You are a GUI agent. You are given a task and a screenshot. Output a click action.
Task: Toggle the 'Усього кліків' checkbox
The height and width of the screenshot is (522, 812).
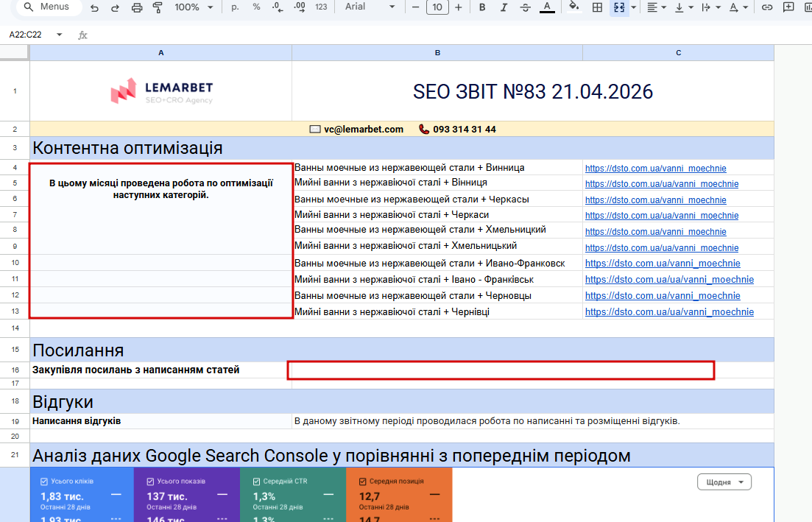44,482
